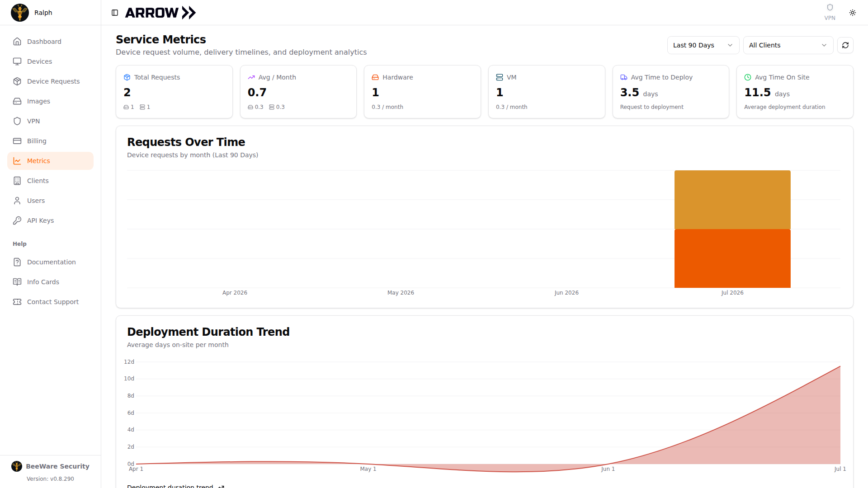Screen dimensions: 868x488
Task: Click the Requests Over Time heading
Action: pyautogui.click(x=186, y=142)
